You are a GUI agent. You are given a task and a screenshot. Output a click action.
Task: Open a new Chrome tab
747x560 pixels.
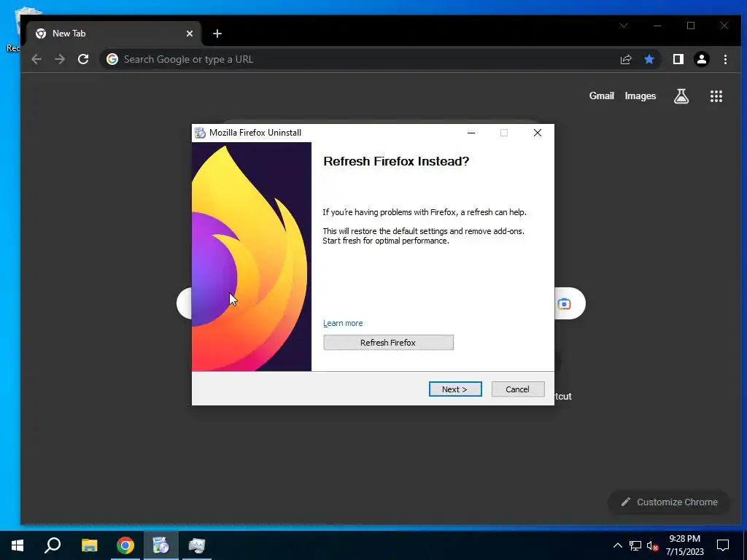tap(217, 34)
